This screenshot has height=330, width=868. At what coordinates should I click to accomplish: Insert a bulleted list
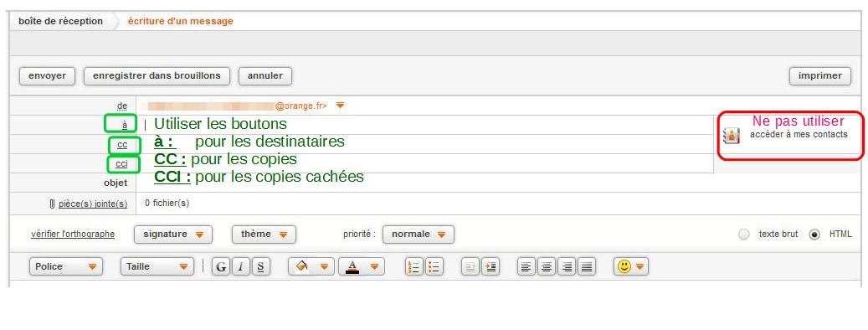tap(434, 267)
